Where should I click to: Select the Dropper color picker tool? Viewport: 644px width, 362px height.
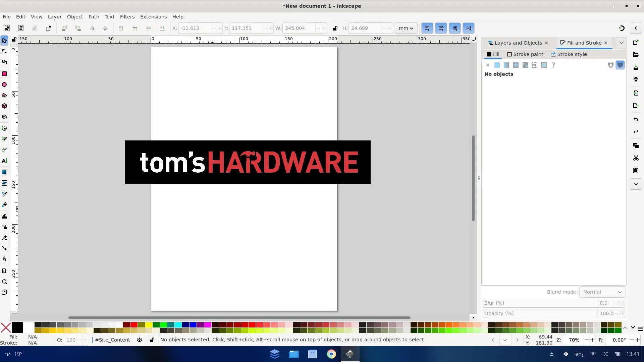pyautogui.click(x=4, y=194)
